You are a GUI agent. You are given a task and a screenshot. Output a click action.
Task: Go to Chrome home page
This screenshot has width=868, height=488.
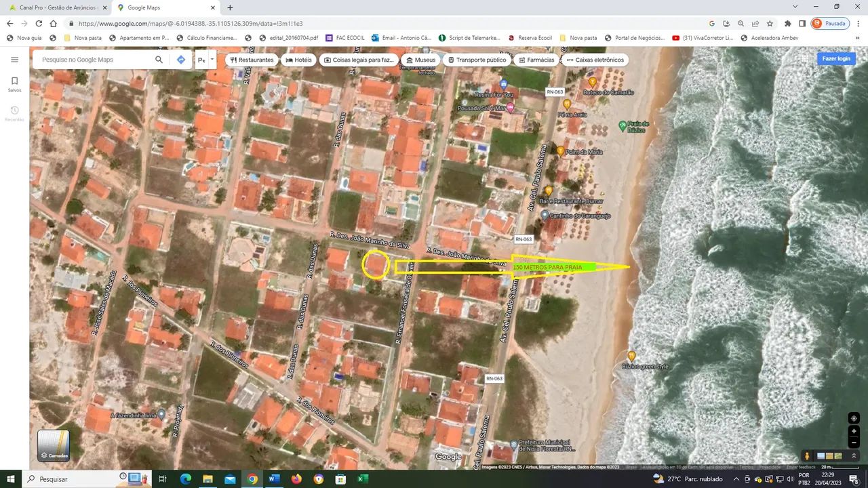coord(53,23)
